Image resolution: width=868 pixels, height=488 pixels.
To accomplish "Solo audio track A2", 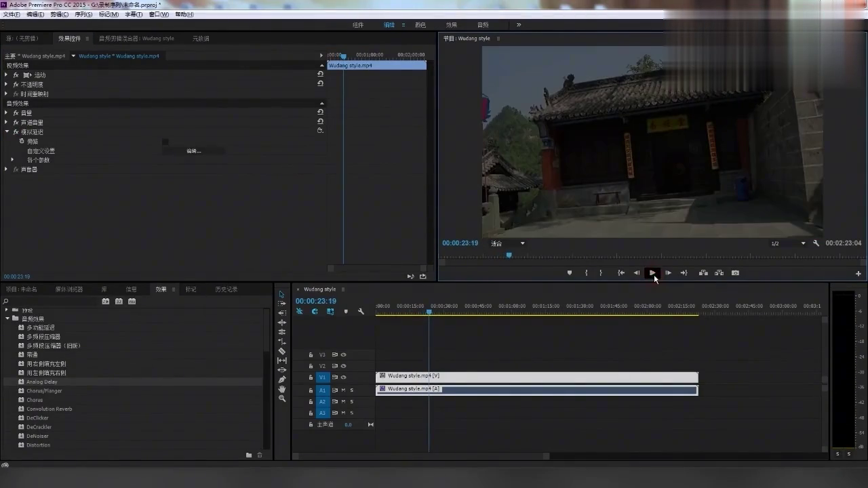I will [351, 402].
